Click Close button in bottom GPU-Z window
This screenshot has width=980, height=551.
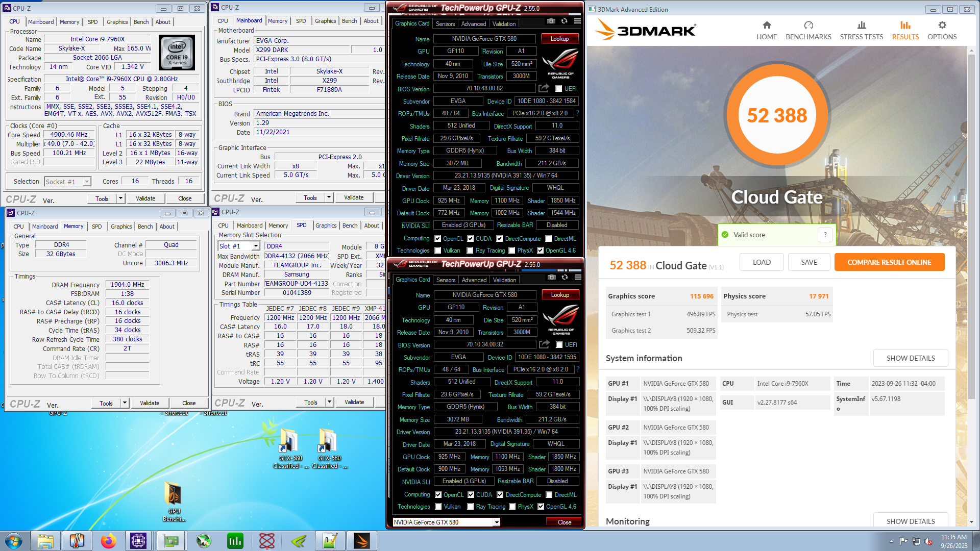coord(565,522)
